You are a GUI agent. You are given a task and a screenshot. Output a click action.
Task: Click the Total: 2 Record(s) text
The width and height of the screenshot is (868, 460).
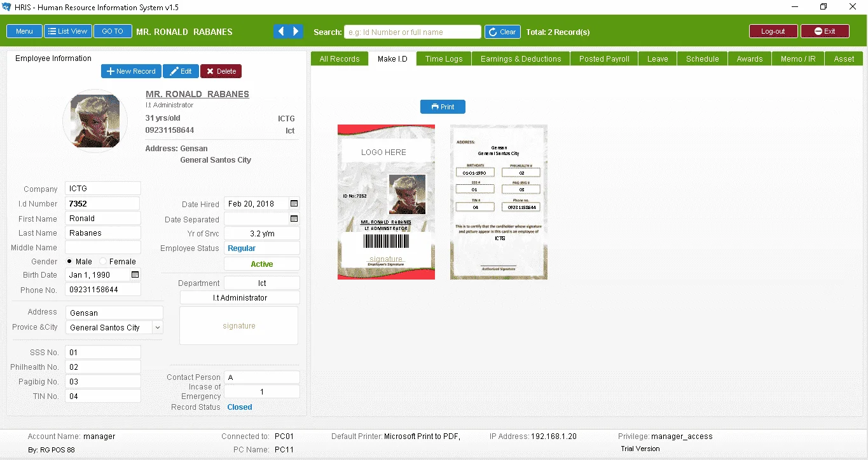(558, 32)
